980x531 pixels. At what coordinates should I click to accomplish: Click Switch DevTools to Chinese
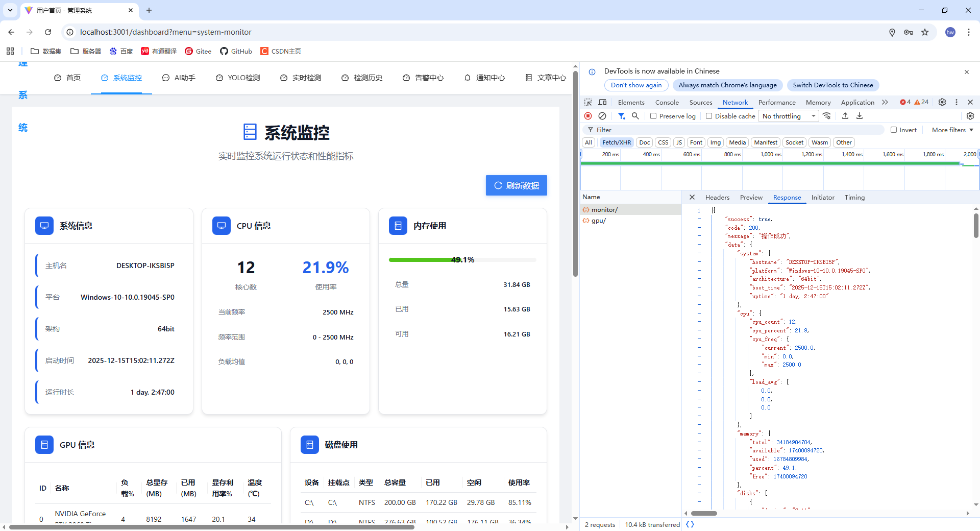point(832,85)
